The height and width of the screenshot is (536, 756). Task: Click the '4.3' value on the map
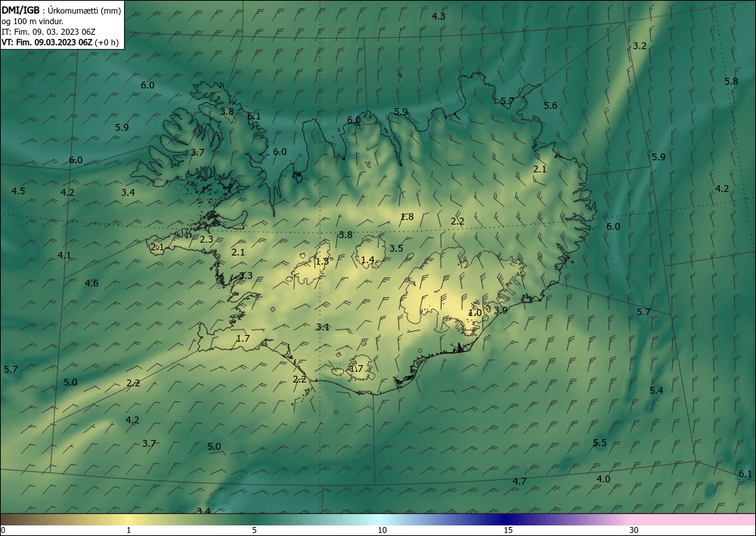(x=438, y=17)
